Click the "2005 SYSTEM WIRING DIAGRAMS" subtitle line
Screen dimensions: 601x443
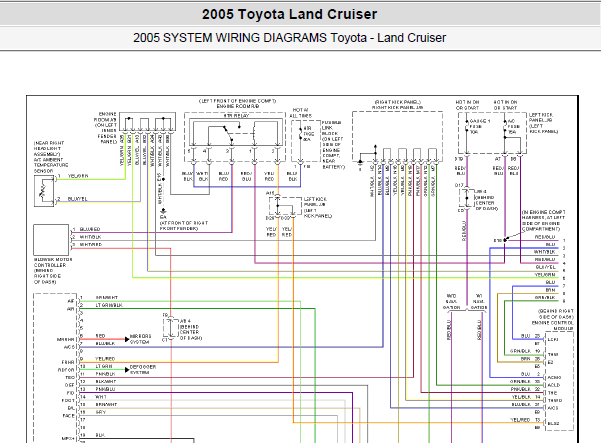289,38
